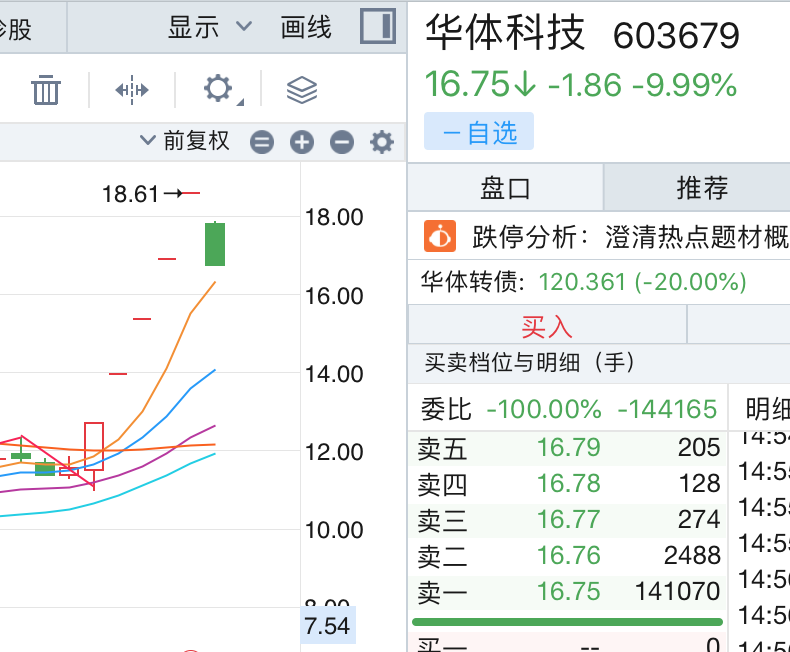
Task: Open the 跌停分析 news headline
Action: tap(630, 236)
